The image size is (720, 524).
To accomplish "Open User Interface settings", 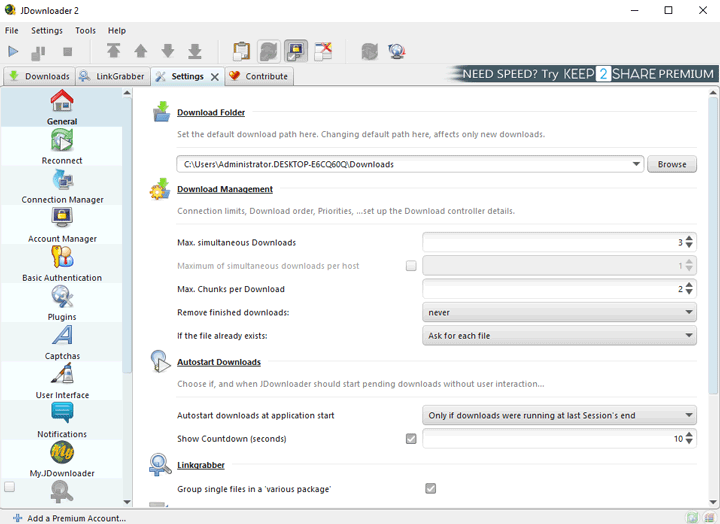I will point(62,381).
